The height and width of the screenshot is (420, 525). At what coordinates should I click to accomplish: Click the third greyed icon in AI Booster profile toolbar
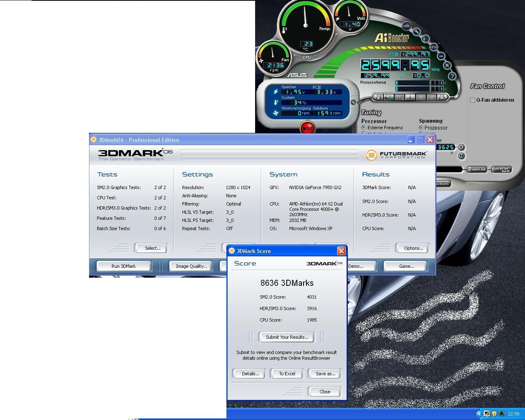pyautogui.click(x=400, y=97)
